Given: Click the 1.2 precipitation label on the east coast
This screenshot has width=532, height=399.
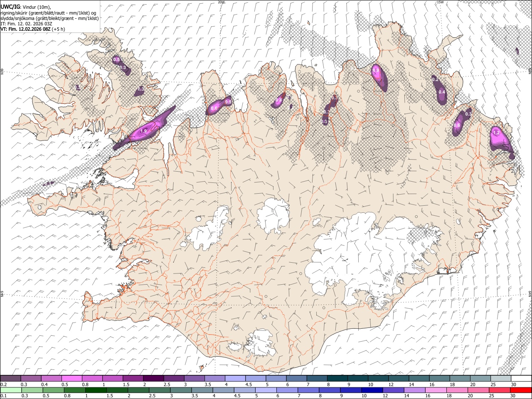Looking at the screenshot, I should point(496,133).
